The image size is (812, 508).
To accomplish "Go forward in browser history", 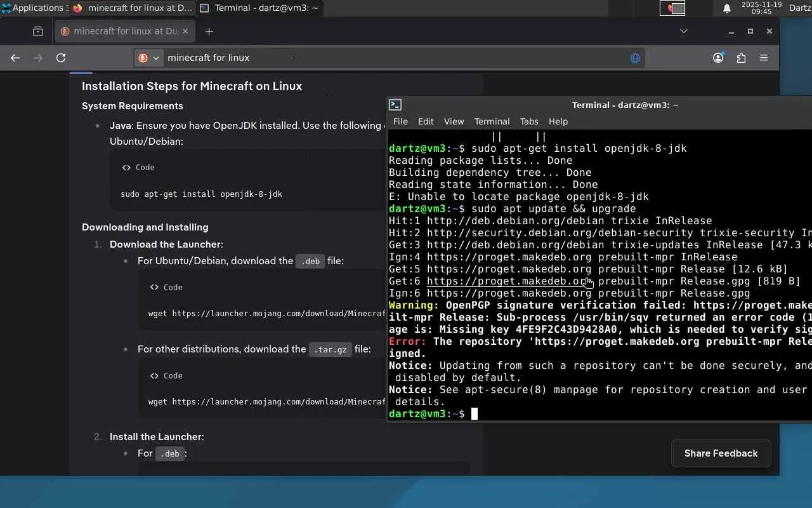I will [38, 58].
